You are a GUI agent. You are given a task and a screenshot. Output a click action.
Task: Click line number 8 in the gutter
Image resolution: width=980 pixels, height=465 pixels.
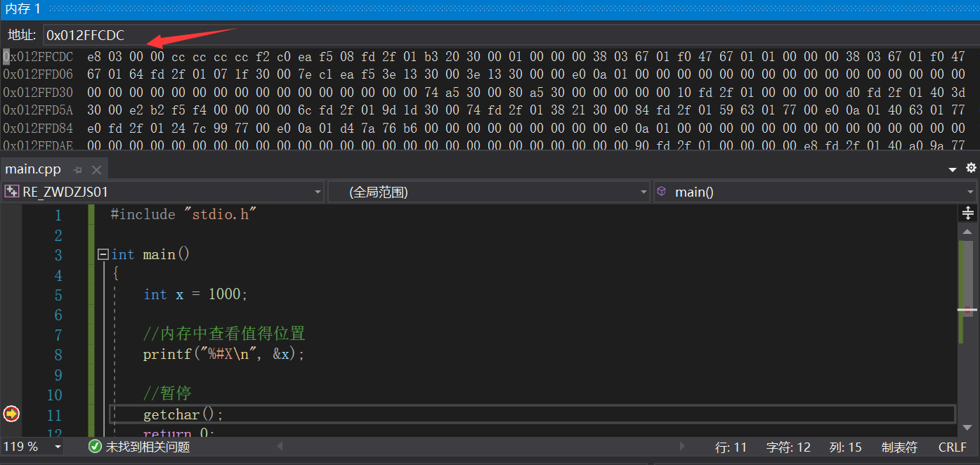(x=58, y=355)
